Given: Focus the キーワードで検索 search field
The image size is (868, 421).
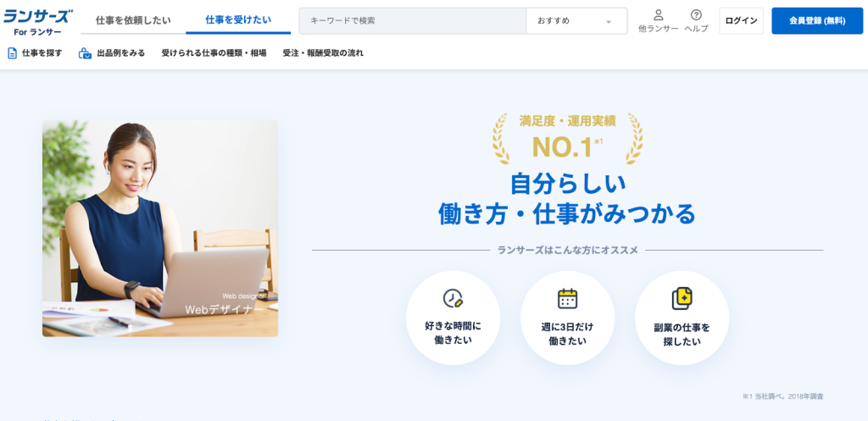Looking at the screenshot, I should coord(413,21).
